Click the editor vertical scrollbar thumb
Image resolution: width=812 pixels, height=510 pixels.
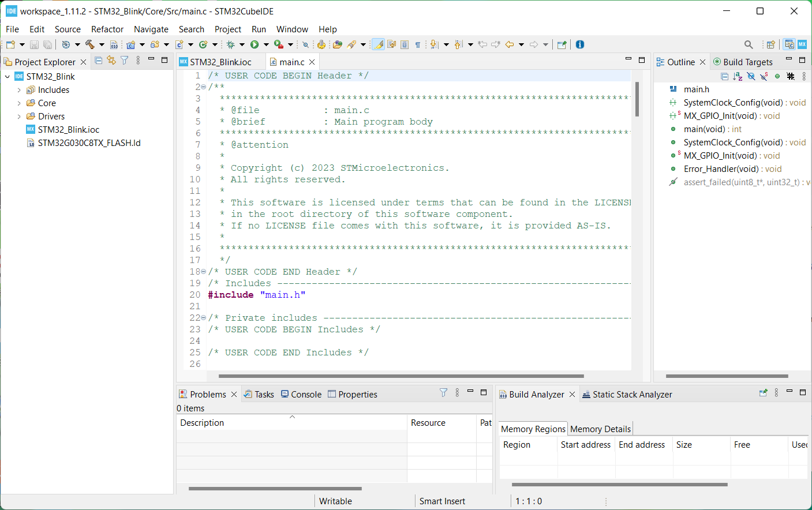coord(637,99)
